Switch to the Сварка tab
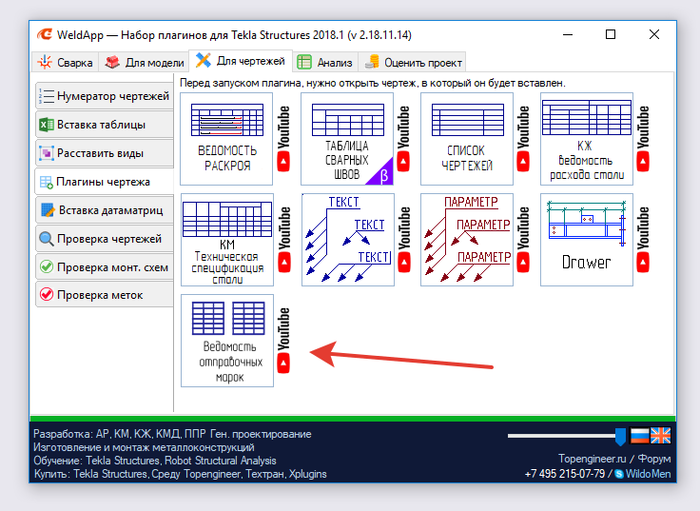 point(65,62)
